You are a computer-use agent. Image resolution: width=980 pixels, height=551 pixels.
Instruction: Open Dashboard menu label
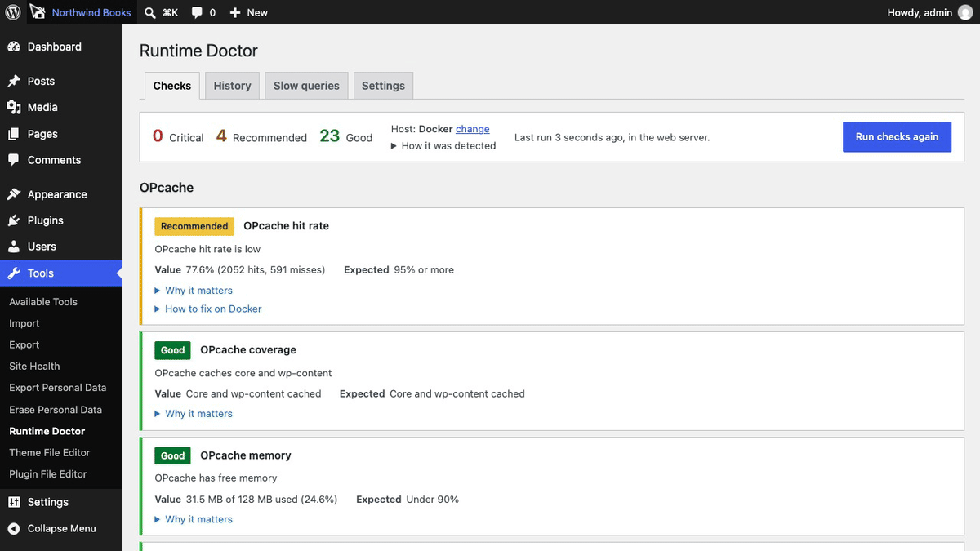[x=55, y=47]
